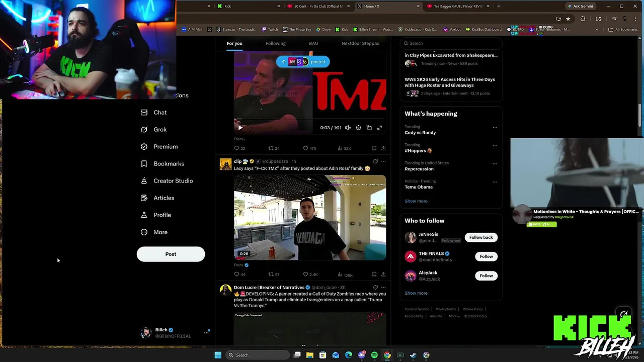Screen dimensions: 644x362
Task: Expand the More menu in sidebar
Action: [154, 232]
